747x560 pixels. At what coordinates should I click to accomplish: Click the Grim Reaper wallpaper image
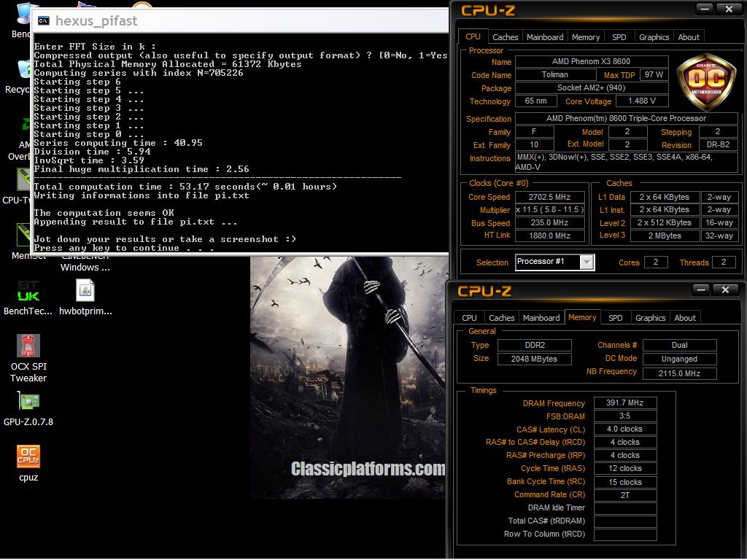348,377
